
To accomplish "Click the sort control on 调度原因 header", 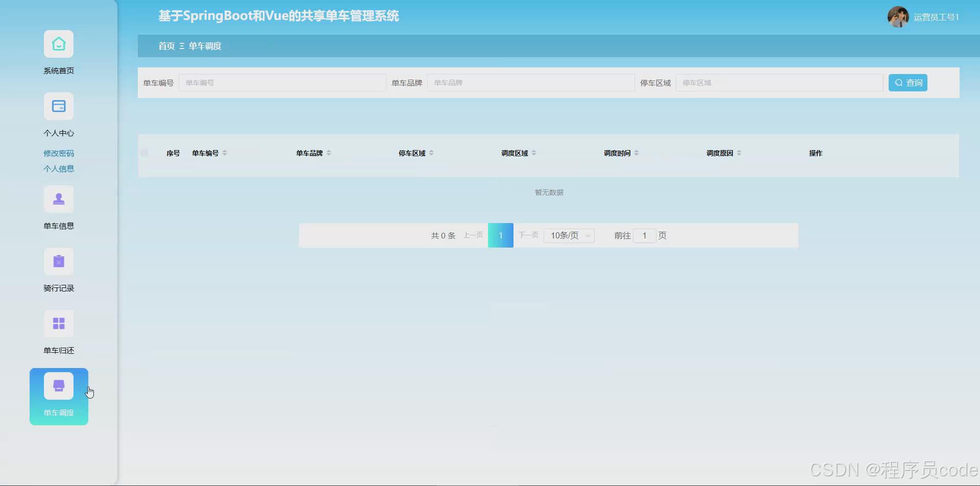I will (x=740, y=152).
